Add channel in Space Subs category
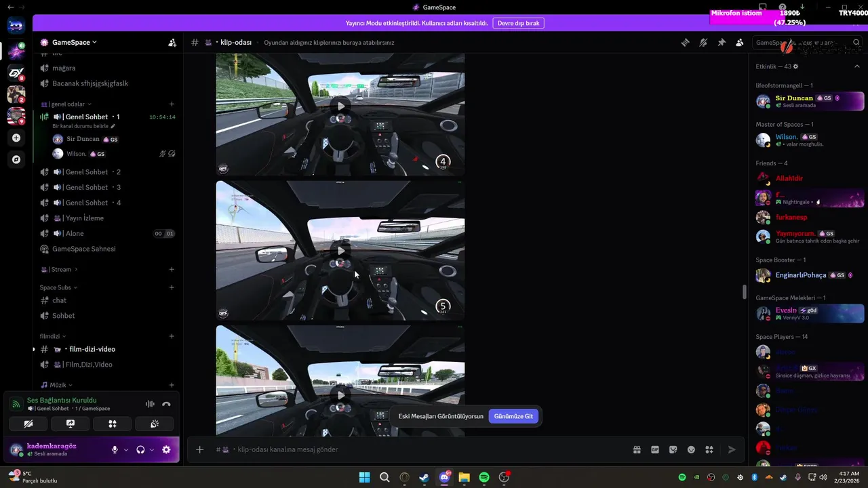This screenshot has width=868, height=488. tap(172, 287)
